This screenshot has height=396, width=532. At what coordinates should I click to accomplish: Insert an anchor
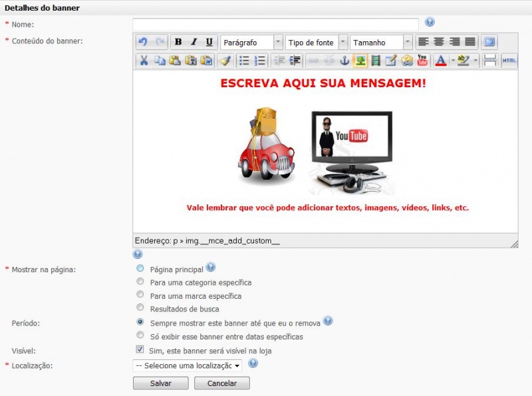[344, 61]
